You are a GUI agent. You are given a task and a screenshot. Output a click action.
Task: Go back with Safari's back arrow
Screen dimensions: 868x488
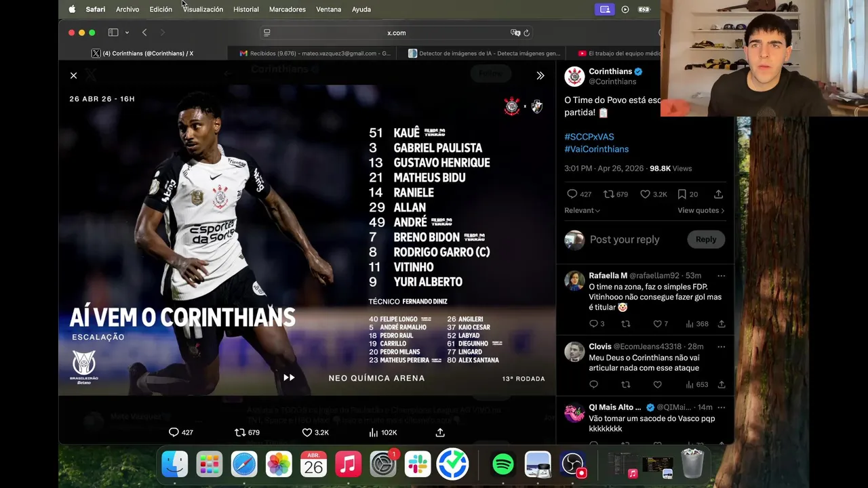(x=144, y=33)
